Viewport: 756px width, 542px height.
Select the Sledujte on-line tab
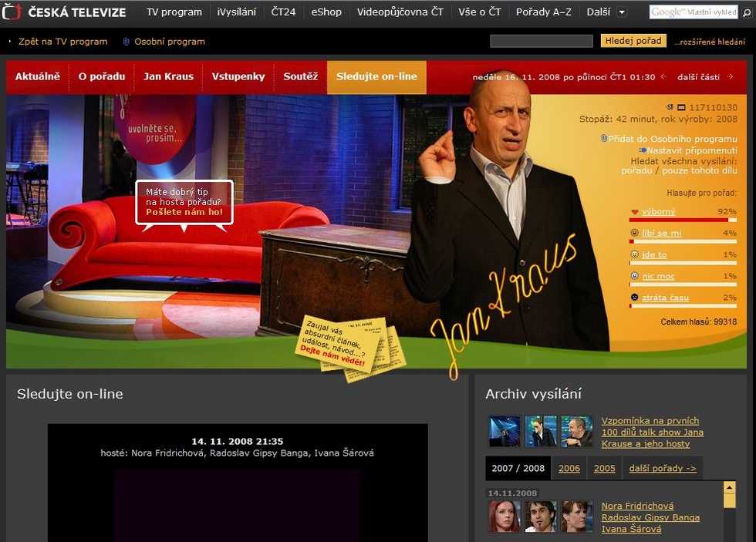click(x=376, y=76)
